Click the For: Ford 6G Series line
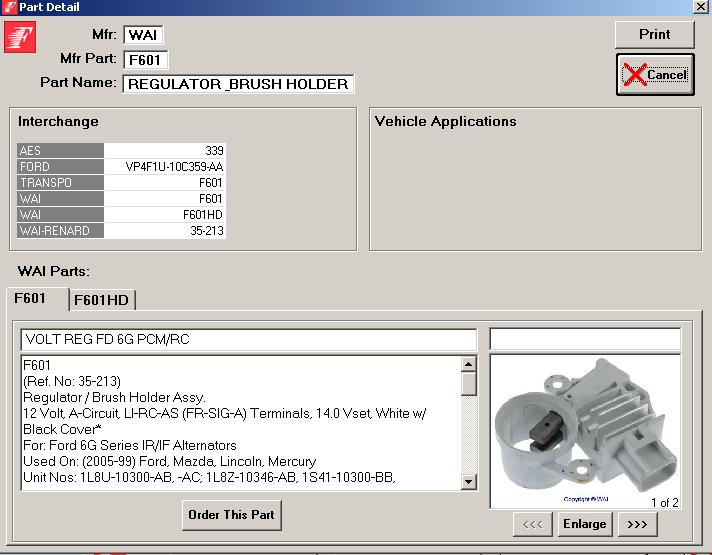The width and height of the screenshot is (712, 555). 130,445
